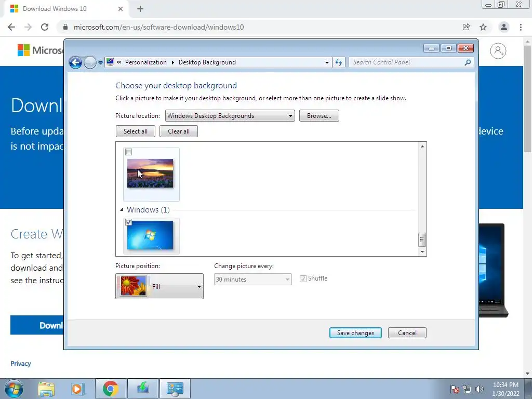The height and width of the screenshot is (399, 532).
Task: Open Chrome three-dot menu
Action: point(521,27)
